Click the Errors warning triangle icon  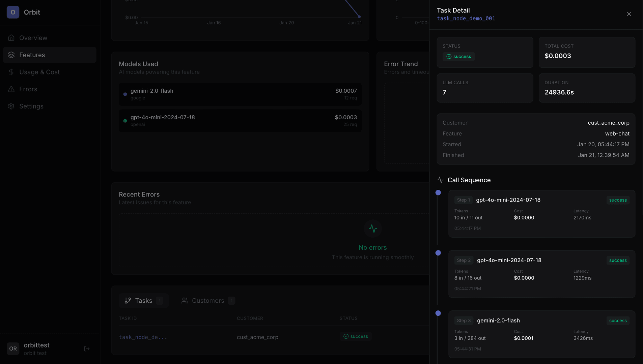[x=11, y=89]
